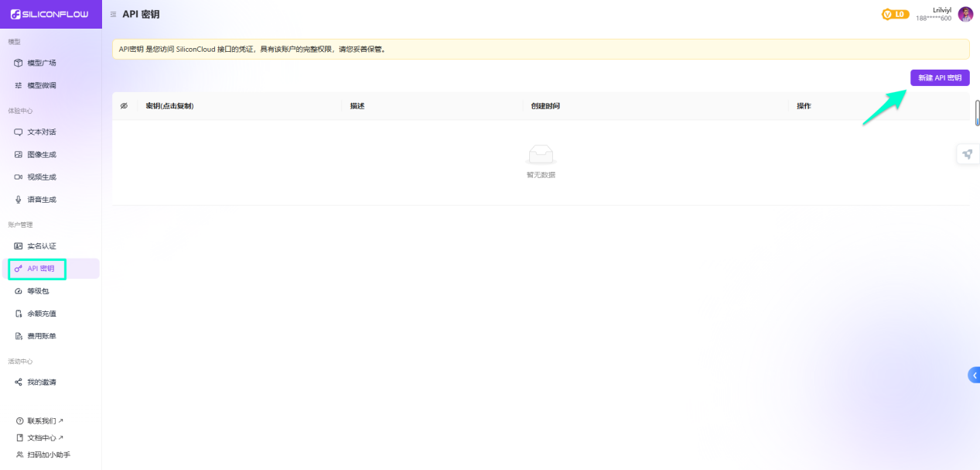
Task: Click the SiliconFlow logo
Action: pos(50,14)
